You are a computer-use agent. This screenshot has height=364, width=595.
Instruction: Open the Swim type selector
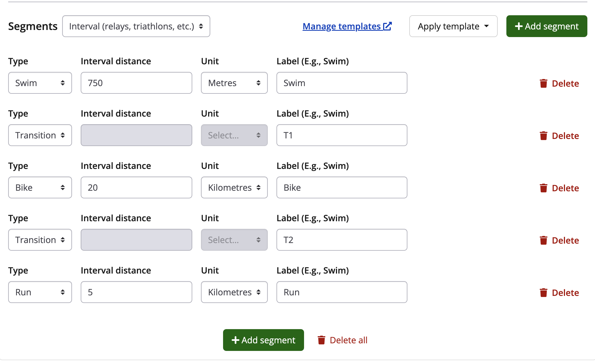tap(40, 83)
